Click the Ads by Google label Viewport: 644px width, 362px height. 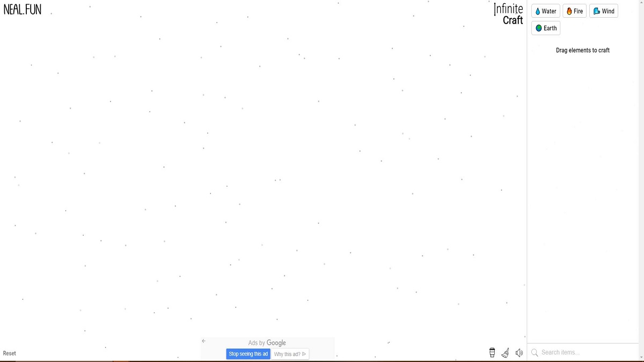point(267,343)
